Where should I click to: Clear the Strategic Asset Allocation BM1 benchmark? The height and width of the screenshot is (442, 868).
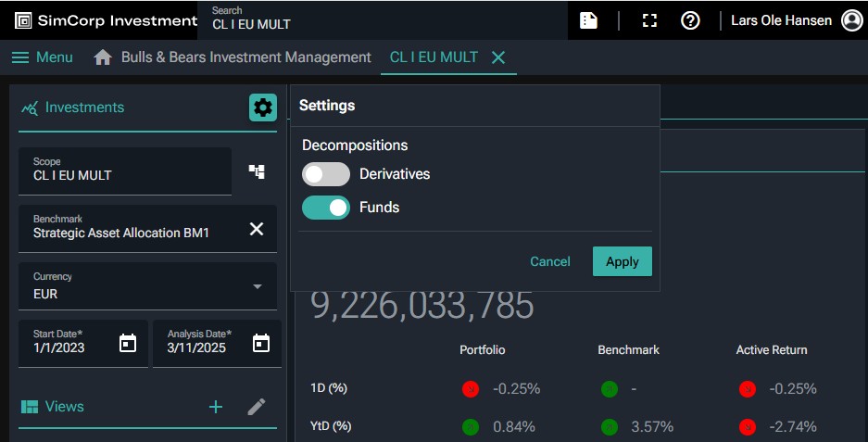(257, 229)
